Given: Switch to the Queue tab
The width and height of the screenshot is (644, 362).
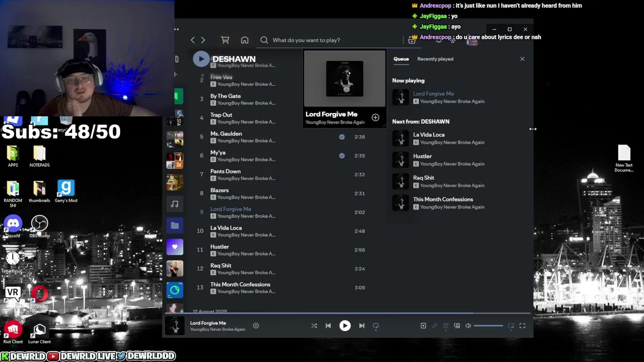Looking at the screenshot, I should 401,59.
